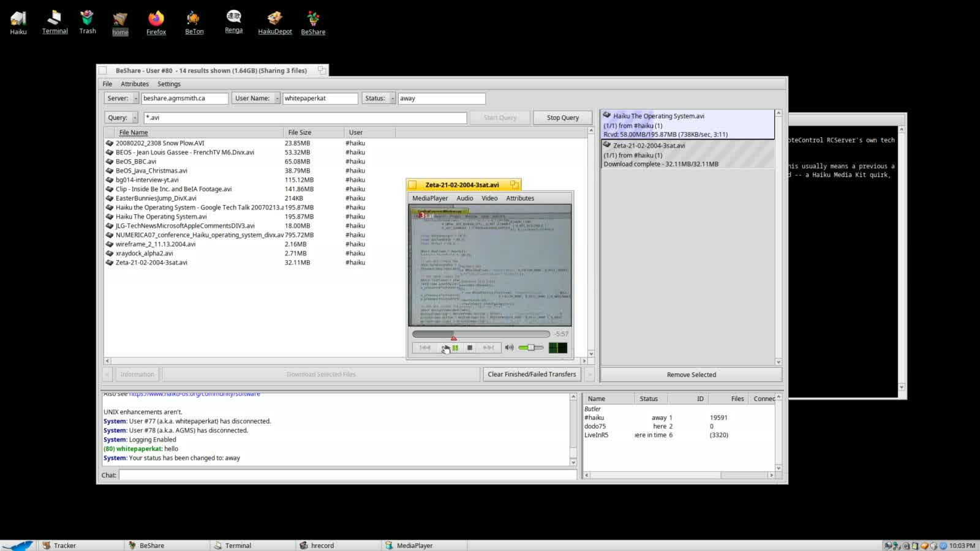Stop playback in MediaPlayer

470,348
